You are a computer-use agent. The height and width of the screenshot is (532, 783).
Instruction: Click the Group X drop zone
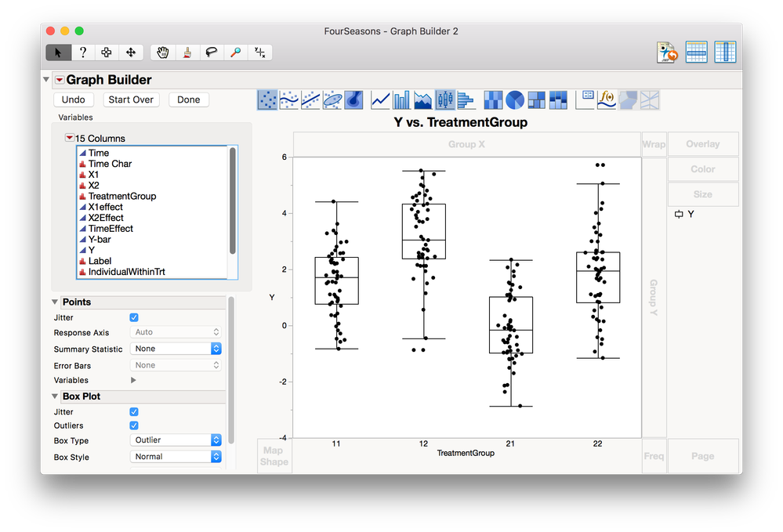click(x=467, y=144)
